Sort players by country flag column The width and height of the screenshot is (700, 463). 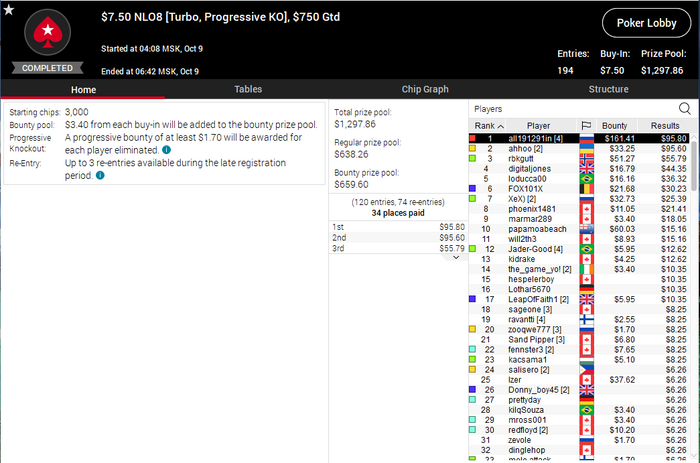tap(586, 126)
